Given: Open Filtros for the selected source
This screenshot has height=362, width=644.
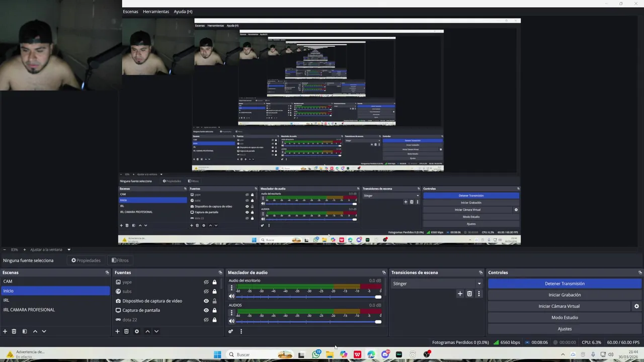Looking at the screenshot, I should (120, 260).
